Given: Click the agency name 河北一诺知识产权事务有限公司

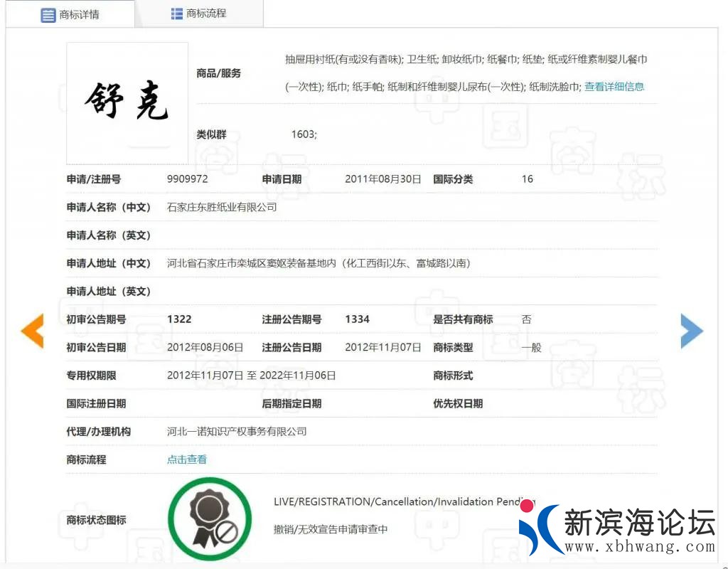Looking at the screenshot, I should coord(237,431).
